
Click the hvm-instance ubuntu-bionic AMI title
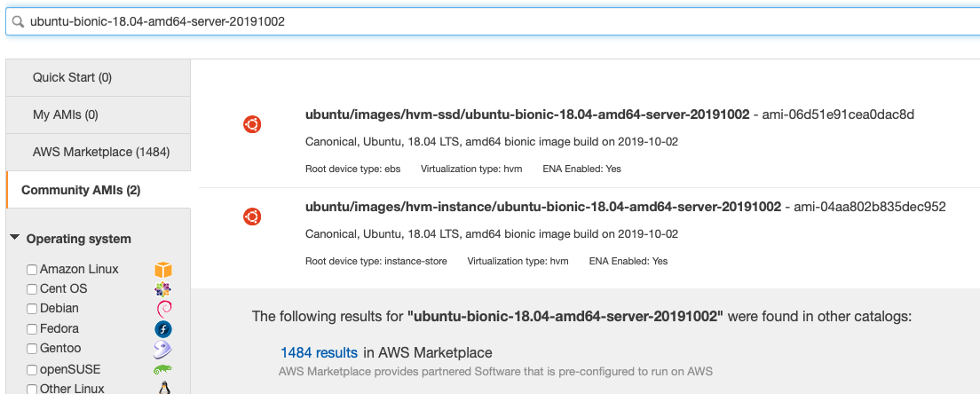click(543, 207)
